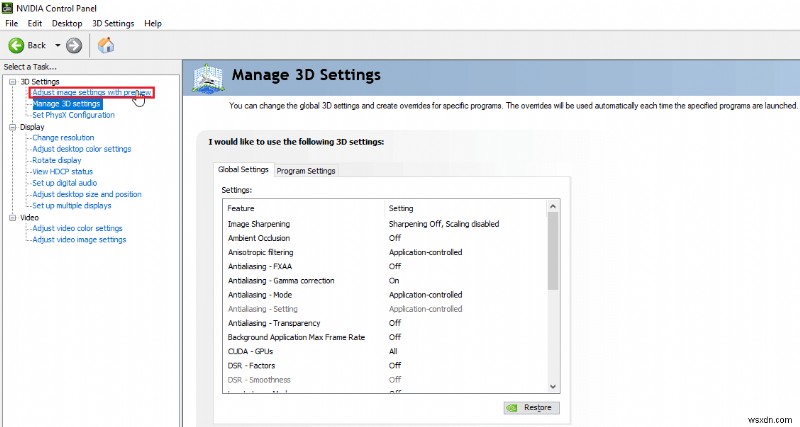Open Set up multiple displays
The height and width of the screenshot is (427, 800).
(71, 206)
